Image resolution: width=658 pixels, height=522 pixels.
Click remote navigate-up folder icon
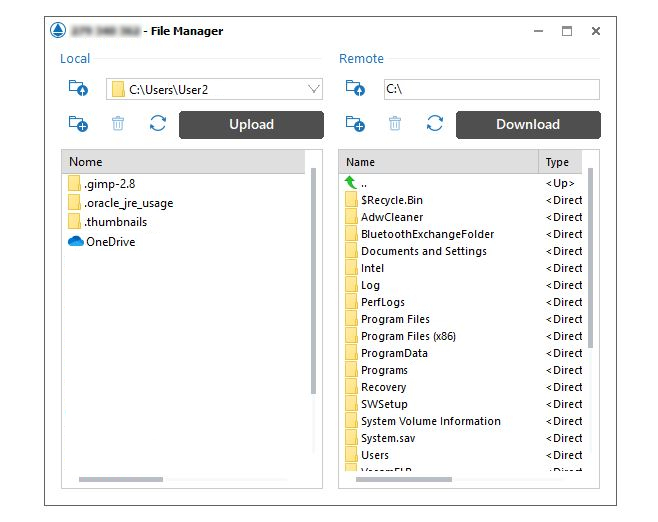click(x=356, y=89)
